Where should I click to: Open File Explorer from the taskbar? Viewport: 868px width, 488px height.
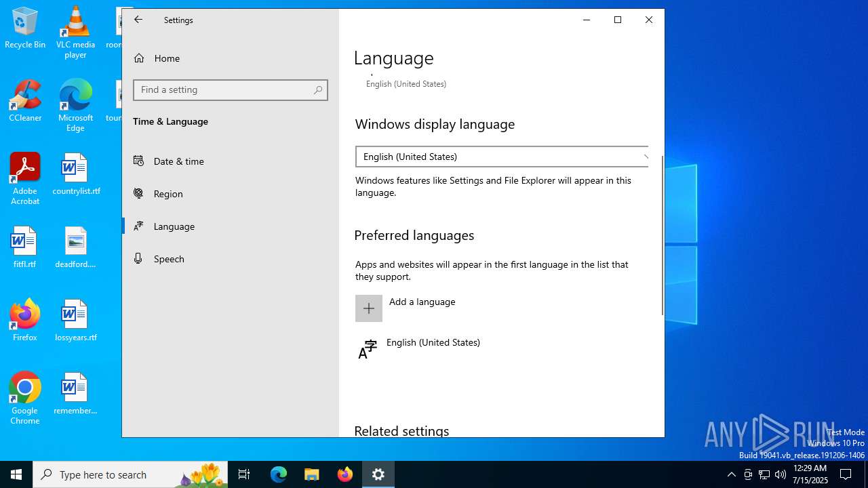[x=312, y=474]
